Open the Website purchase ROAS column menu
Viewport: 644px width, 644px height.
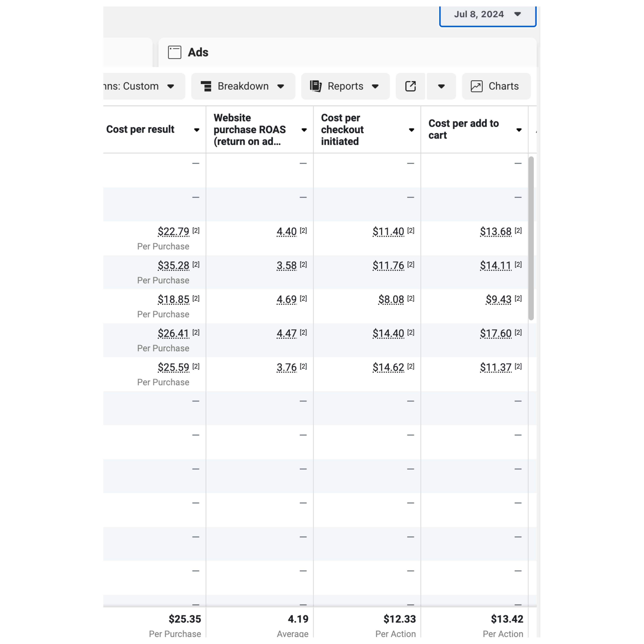[304, 130]
